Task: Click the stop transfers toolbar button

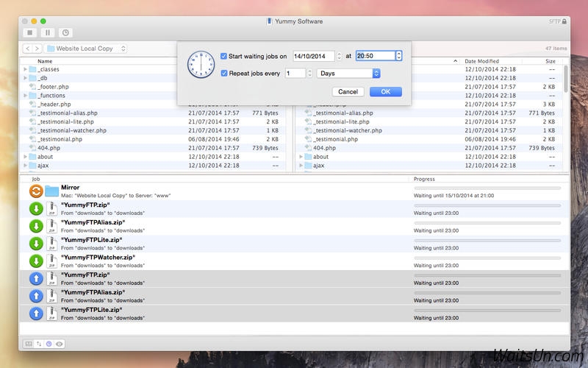Action: [30, 32]
